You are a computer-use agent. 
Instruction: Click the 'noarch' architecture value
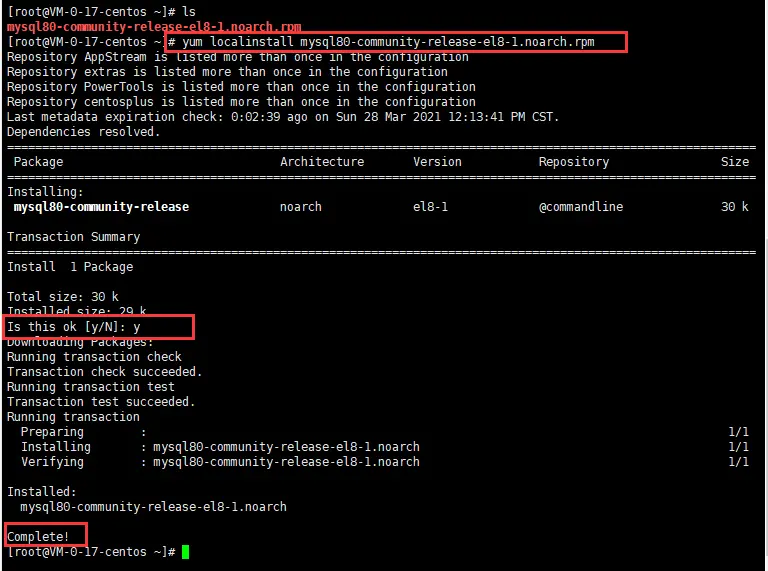pos(301,207)
